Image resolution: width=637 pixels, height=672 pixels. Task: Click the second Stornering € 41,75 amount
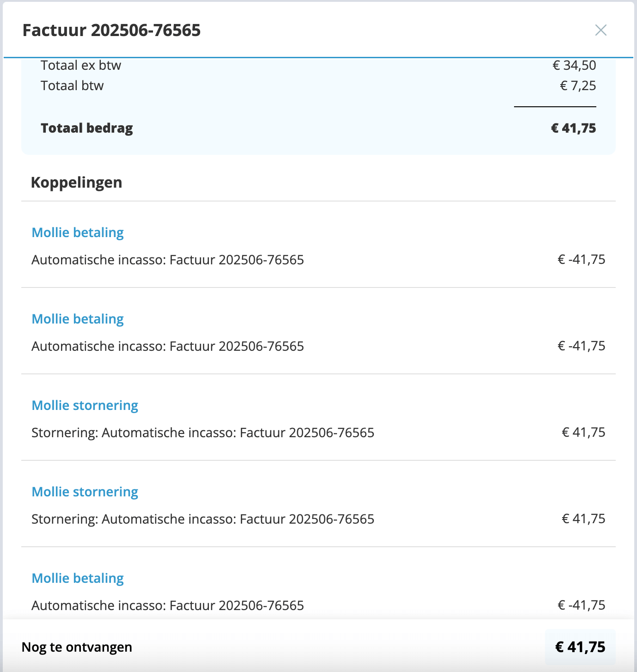coord(583,519)
